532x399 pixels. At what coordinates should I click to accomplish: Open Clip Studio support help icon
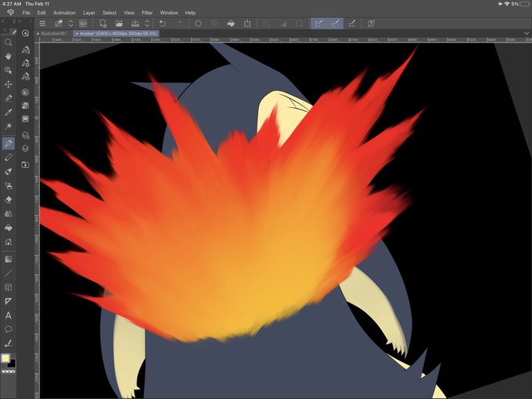click(x=371, y=23)
